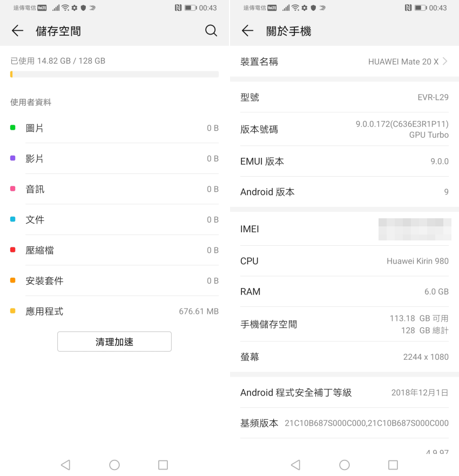Select the 已使用 14.82 GB / 128 GB text
Image resolution: width=459 pixels, height=476 pixels.
[x=58, y=61]
